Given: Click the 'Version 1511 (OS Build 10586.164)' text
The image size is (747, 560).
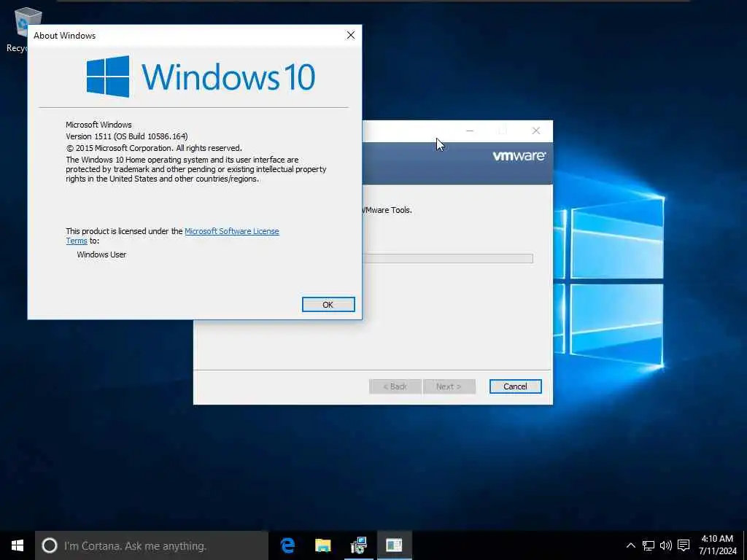Looking at the screenshot, I should pyautogui.click(x=127, y=136).
